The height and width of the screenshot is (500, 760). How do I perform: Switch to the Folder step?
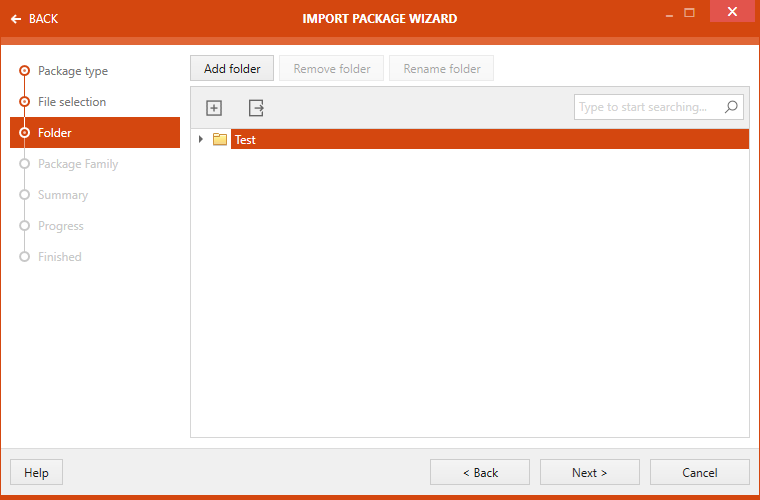(x=55, y=133)
